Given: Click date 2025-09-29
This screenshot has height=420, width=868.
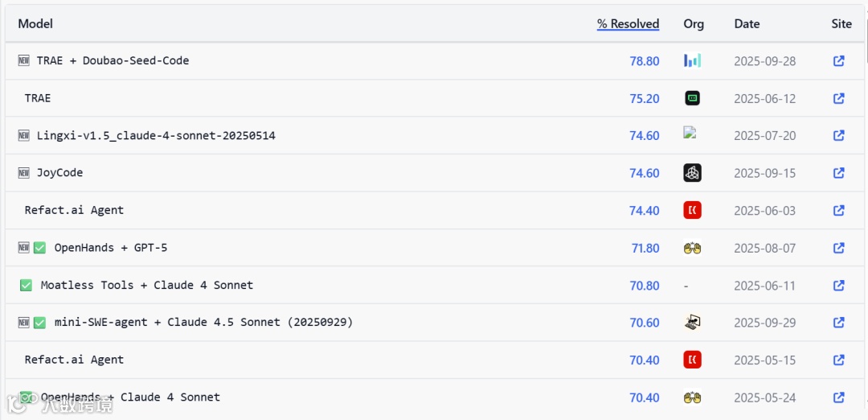Looking at the screenshot, I should (764, 323).
